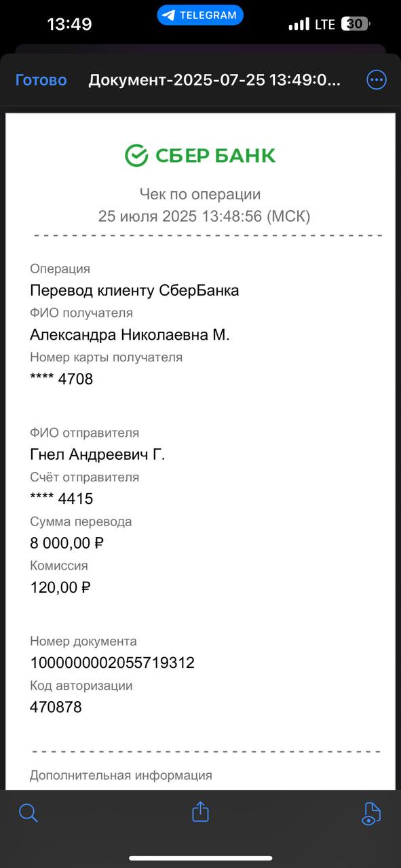Tap the sender account number 4415

pos(62,499)
